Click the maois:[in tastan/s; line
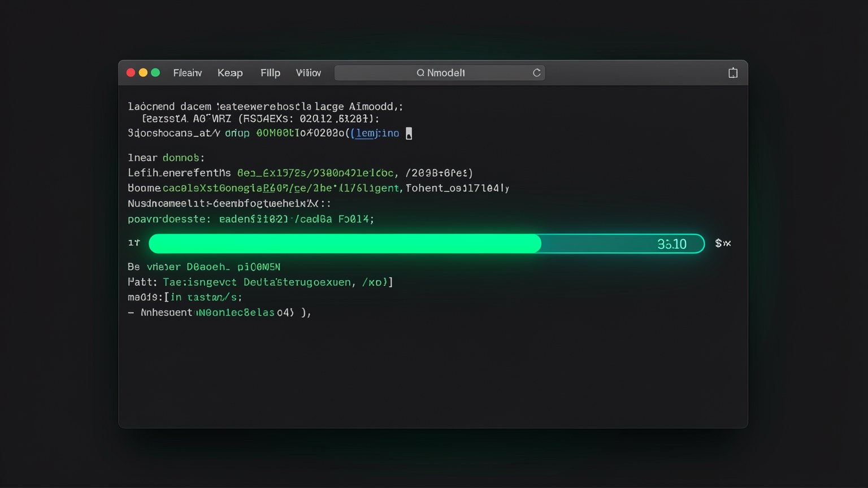The width and height of the screenshot is (868, 488). 185,297
